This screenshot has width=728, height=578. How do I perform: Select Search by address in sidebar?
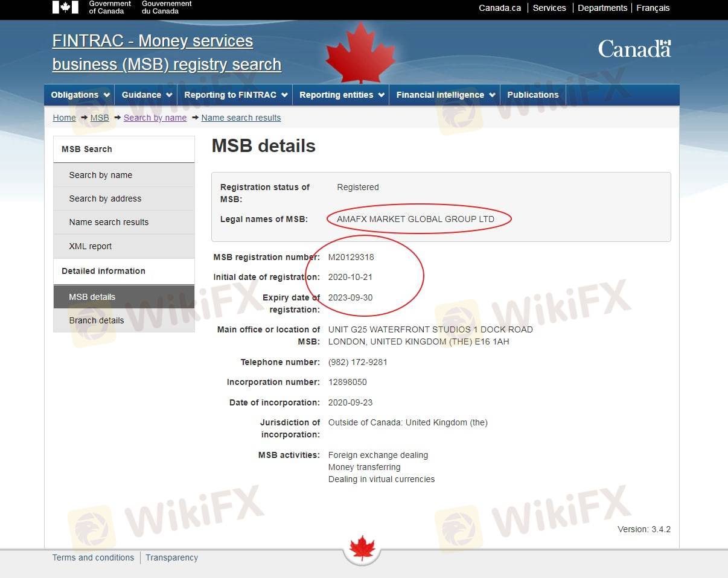[124, 198]
